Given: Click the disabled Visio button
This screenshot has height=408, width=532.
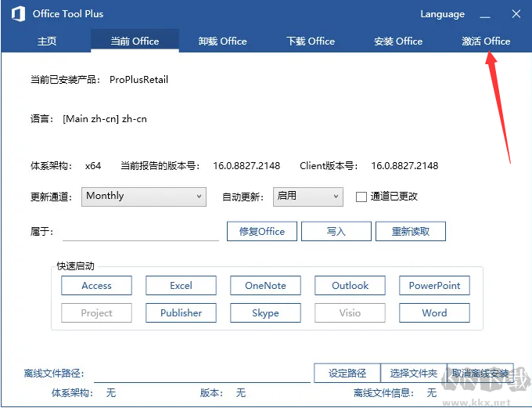Looking at the screenshot, I should [x=350, y=313].
